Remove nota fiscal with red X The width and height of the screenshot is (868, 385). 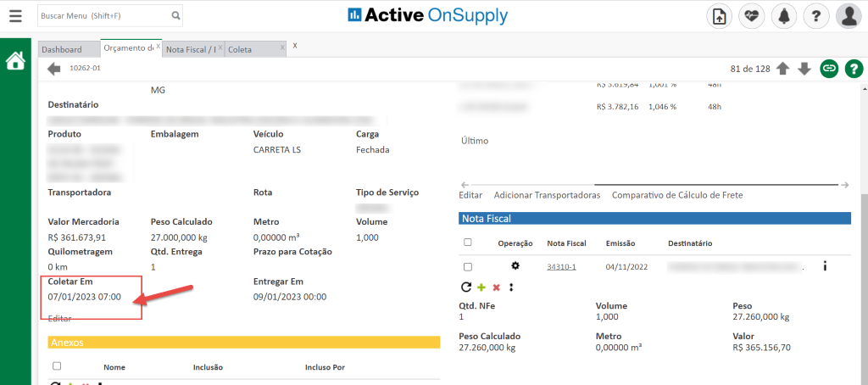(x=497, y=287)
